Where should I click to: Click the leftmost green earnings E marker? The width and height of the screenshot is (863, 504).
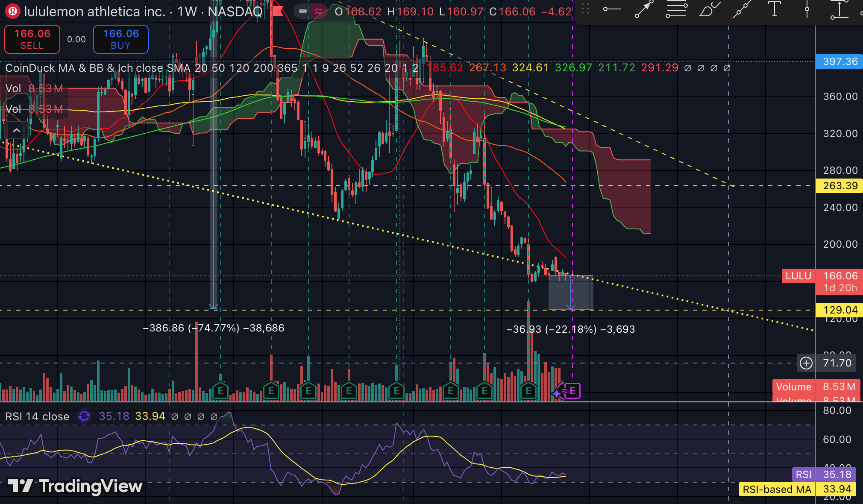[x=220, y=390]
